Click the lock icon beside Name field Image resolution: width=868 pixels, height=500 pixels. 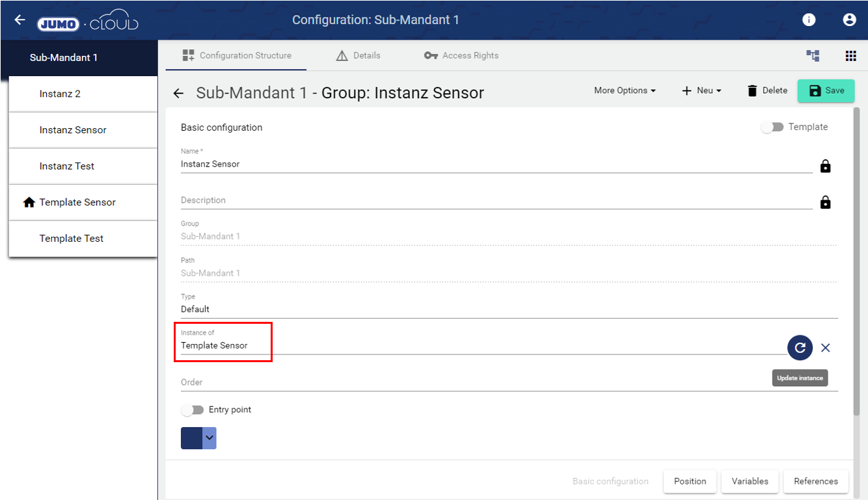(x=825, y=166)
